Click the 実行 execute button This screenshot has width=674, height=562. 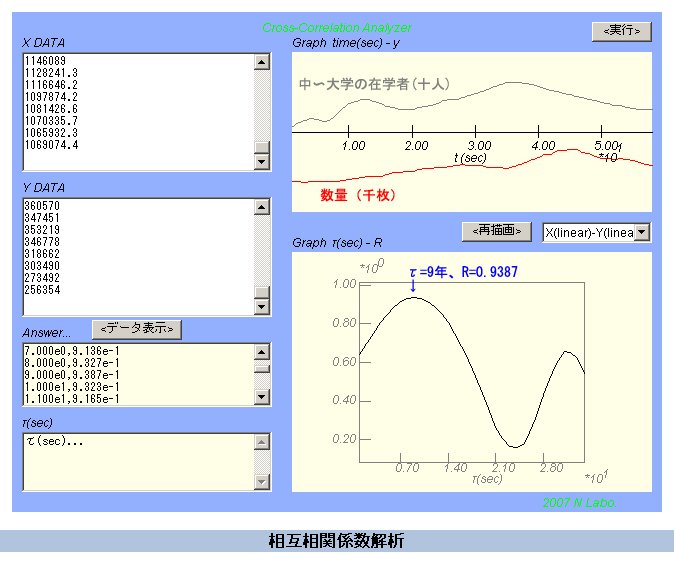[x=622, y=31]
